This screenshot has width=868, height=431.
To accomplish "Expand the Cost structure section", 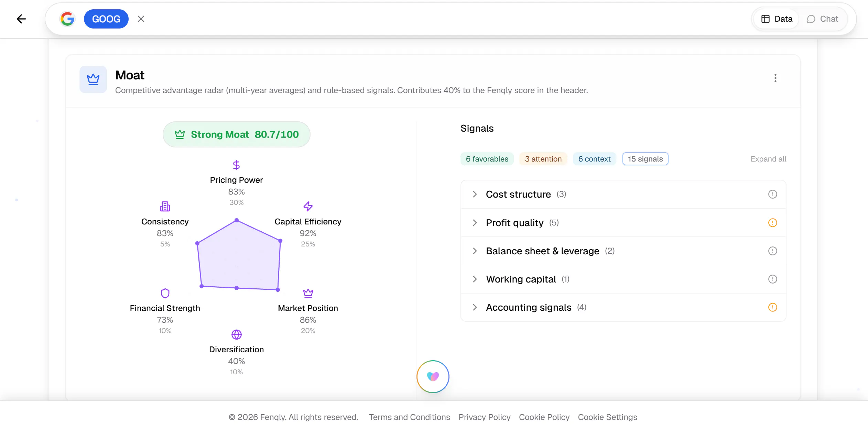I will pos(623,194).
